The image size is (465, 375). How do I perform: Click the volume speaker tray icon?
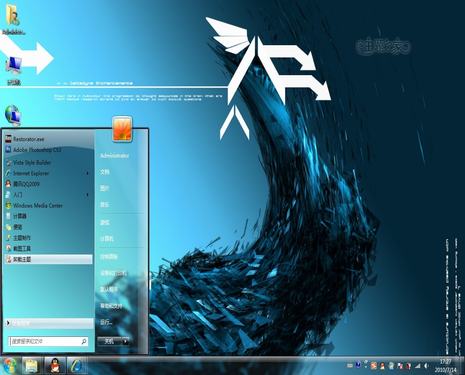pos(426,366)
